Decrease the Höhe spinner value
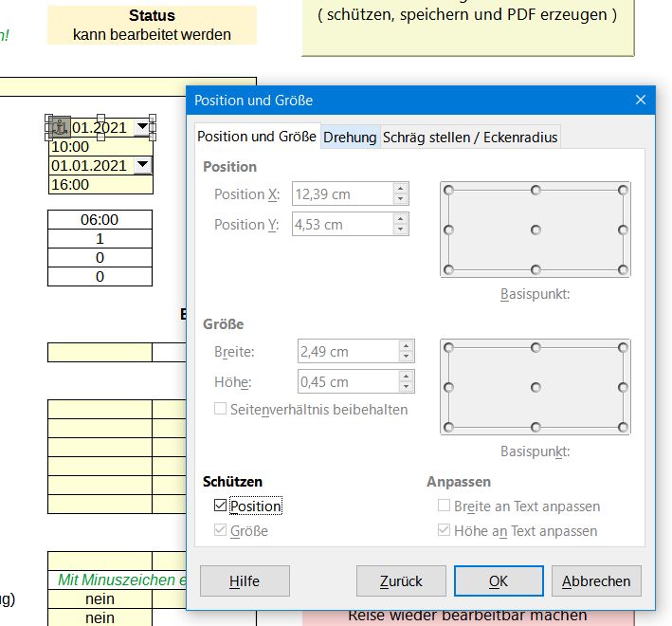This screenshot has height=626, width=672. tap(406, 388)
